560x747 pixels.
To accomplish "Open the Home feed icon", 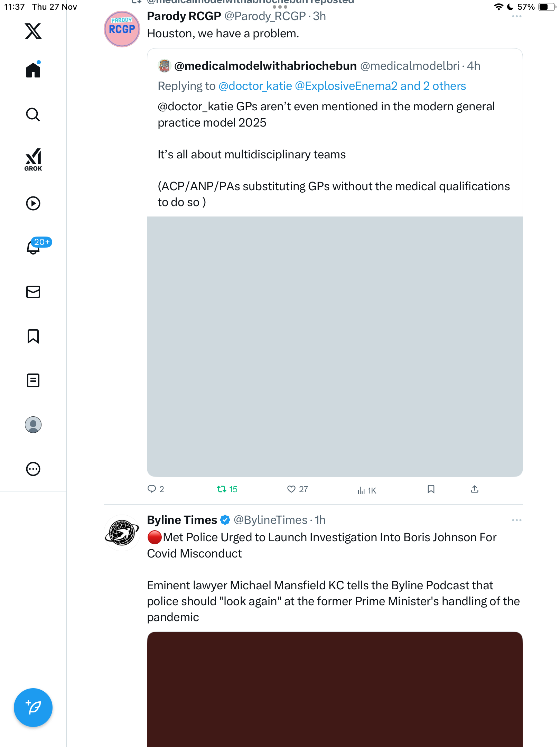I will click(33, 70).
